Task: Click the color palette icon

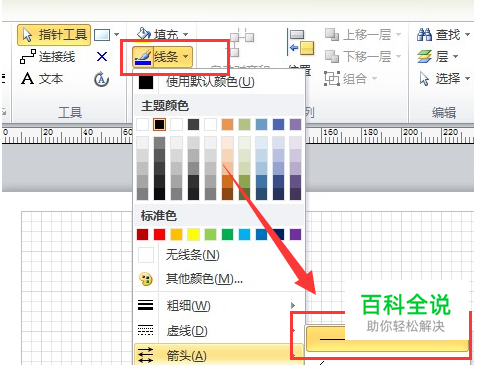Action: point(146,279)
